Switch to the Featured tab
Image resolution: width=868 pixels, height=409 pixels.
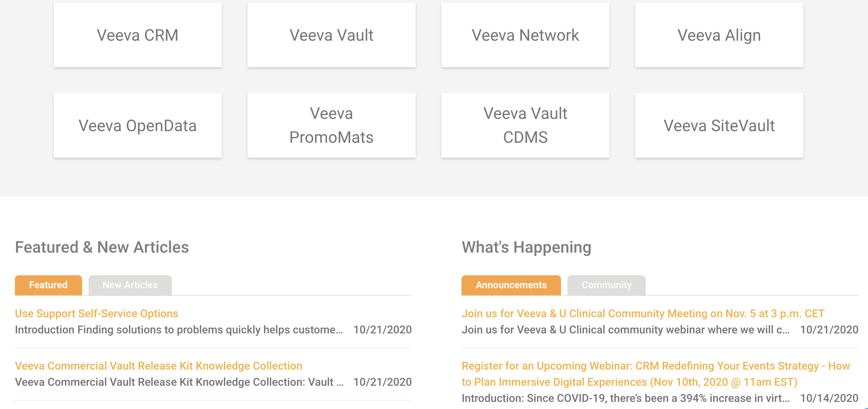(x=48, y=285)
